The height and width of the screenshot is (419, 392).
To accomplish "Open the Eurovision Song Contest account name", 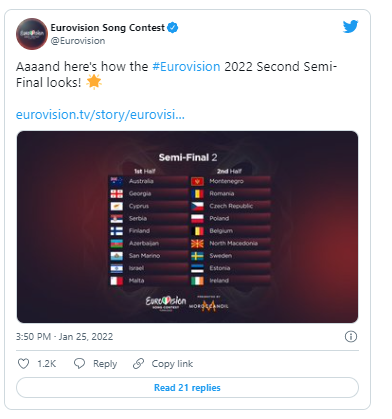I will (x=108, y=28).
